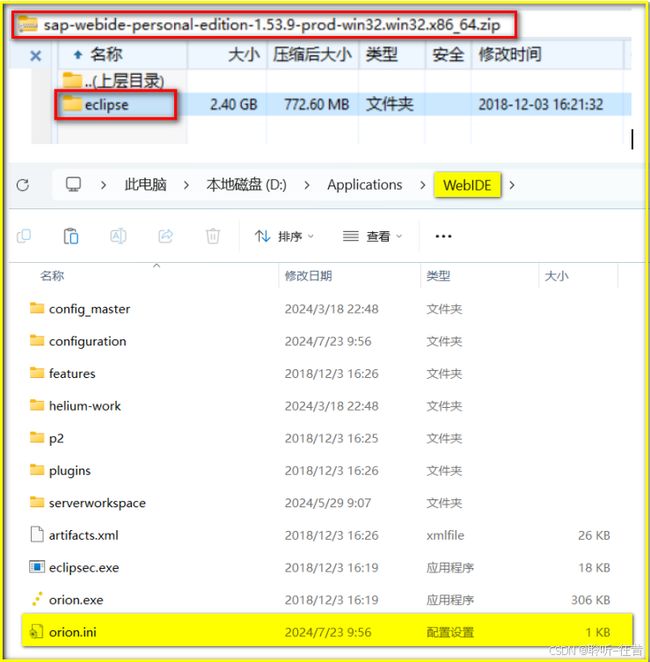The image size is (650, 662).
Task: Select the plugins file name
Action: click(70, 470)
